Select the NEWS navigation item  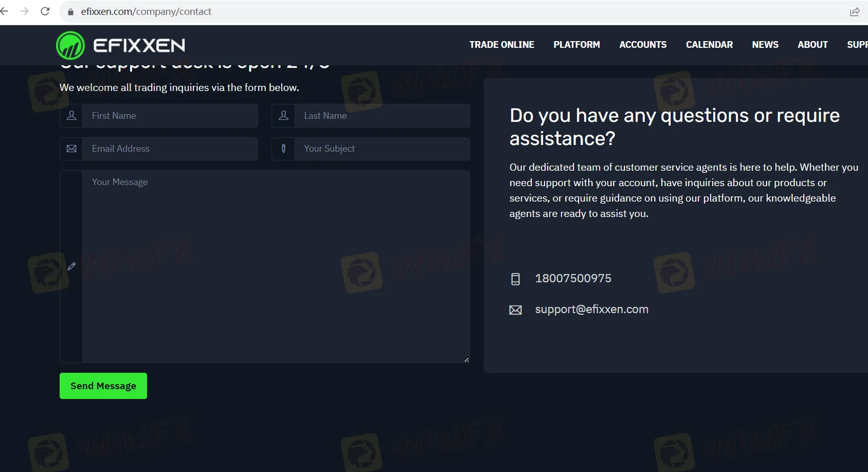765,45
